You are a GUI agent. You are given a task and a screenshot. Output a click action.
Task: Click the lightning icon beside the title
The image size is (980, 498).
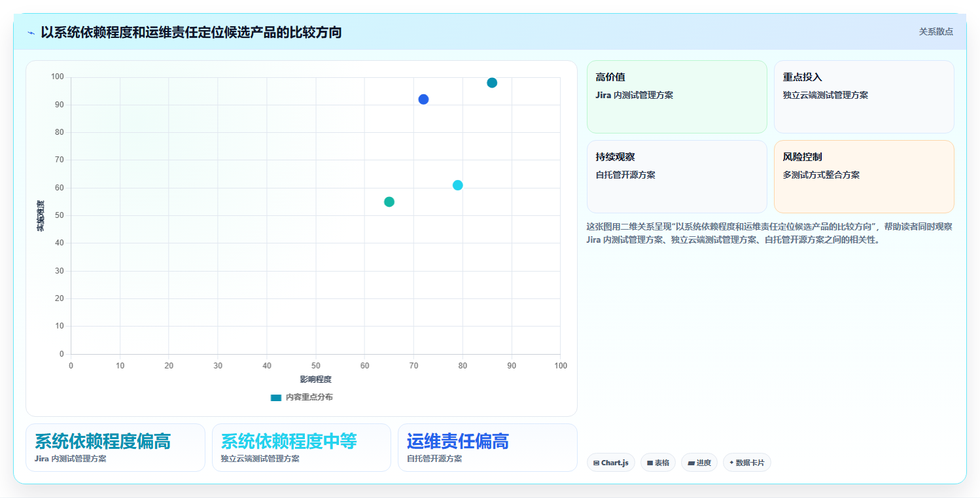(x=31, y=33)
